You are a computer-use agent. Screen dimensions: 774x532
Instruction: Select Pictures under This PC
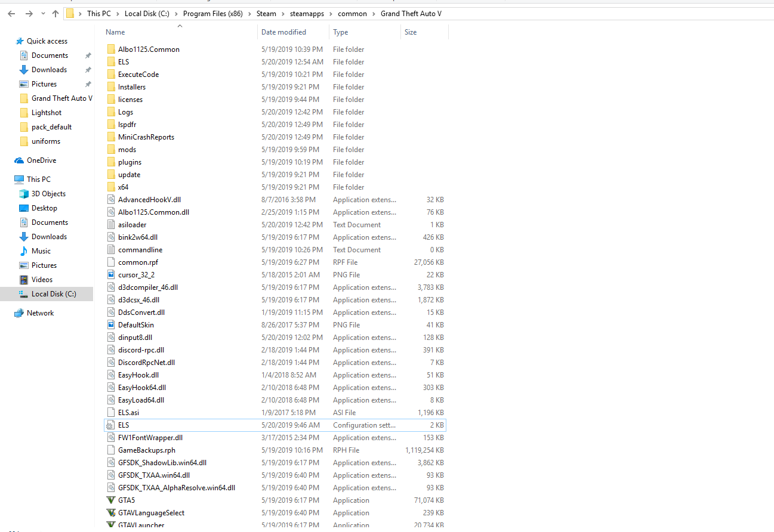[44, 265]
